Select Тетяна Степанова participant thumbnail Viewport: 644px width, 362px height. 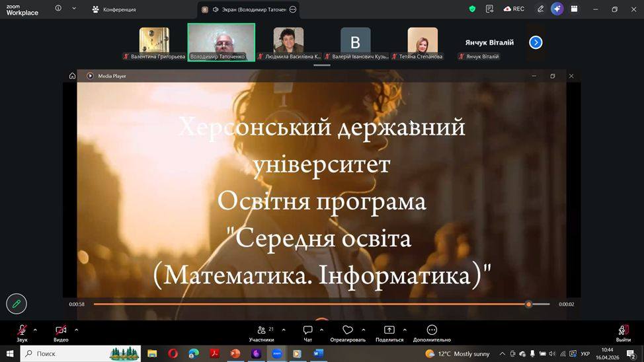[423, 43]
